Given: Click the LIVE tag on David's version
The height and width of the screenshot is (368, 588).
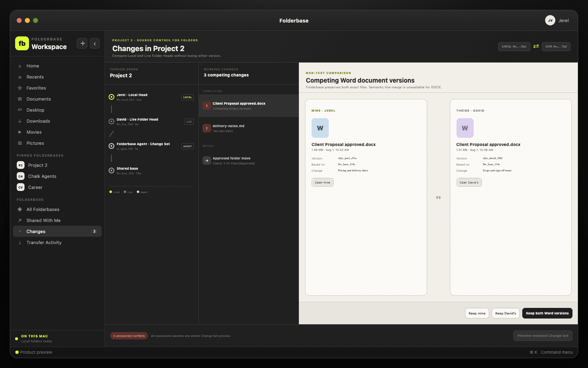Looking at the screenshot, I should pos(189,122).
